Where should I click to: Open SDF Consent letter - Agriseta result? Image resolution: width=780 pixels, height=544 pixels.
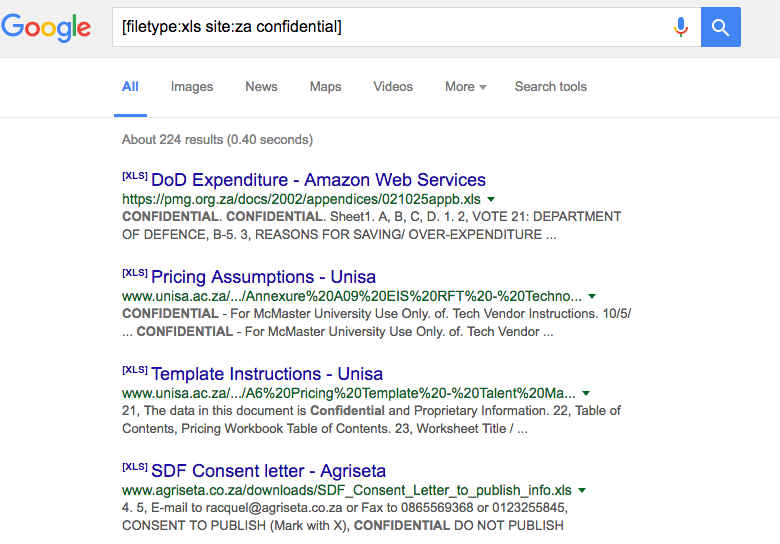coord(268,470)
